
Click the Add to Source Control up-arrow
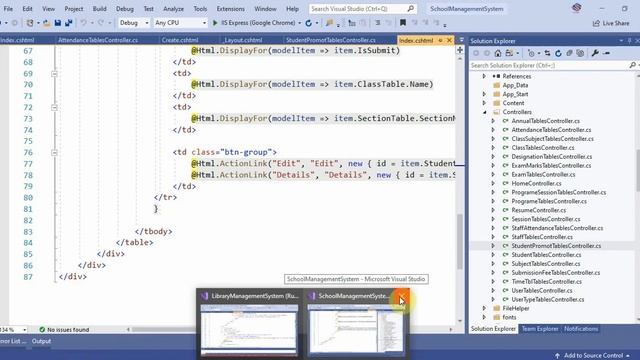click(x=557, y=356)
